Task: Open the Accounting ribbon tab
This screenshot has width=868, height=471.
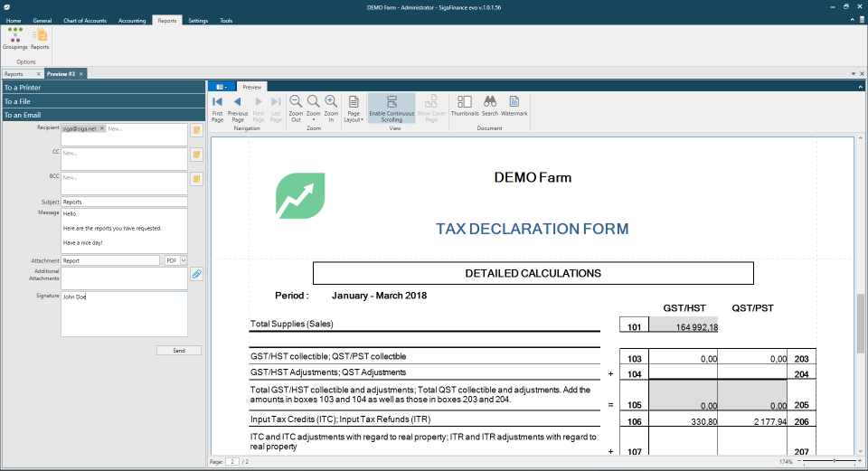Action: tap(132, 21)
